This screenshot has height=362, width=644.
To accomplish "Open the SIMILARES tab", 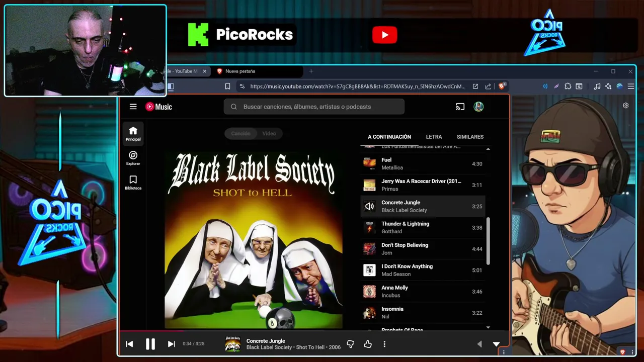I will (470, 137).
